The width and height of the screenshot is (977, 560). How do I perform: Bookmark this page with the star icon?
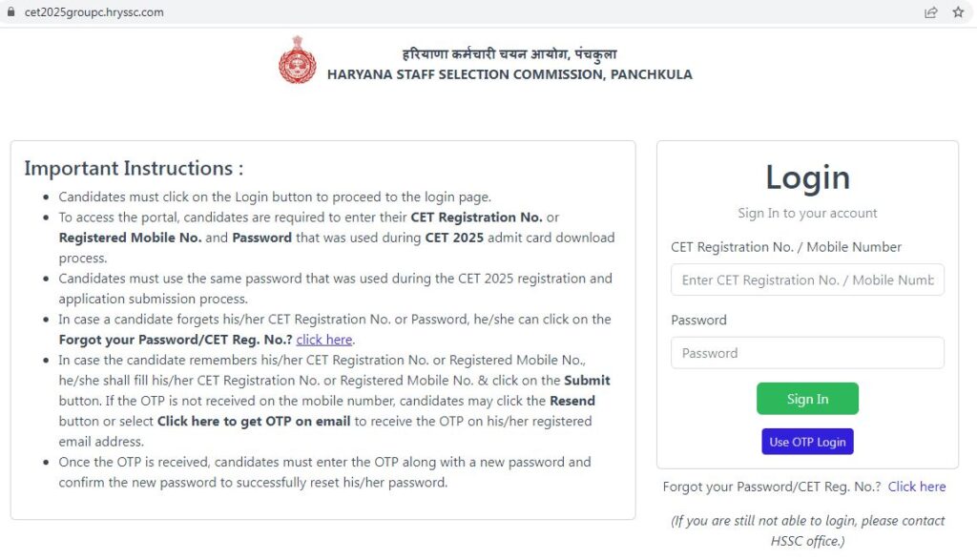(x=958, y=12)
